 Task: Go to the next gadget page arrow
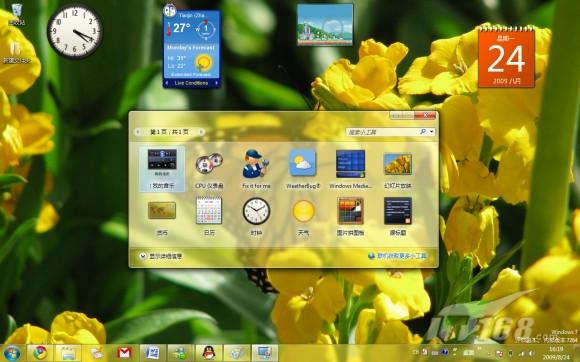point(201,132)
